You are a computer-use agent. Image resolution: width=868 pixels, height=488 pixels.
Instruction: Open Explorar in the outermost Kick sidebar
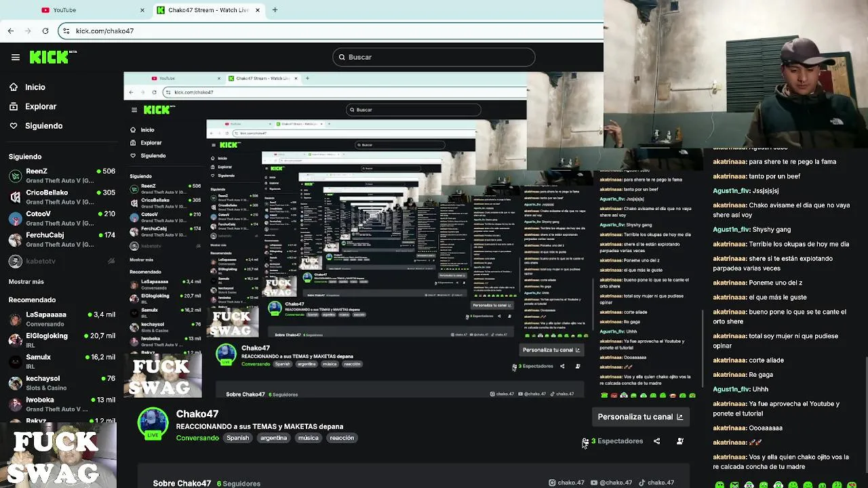click(x=41, y=106)
